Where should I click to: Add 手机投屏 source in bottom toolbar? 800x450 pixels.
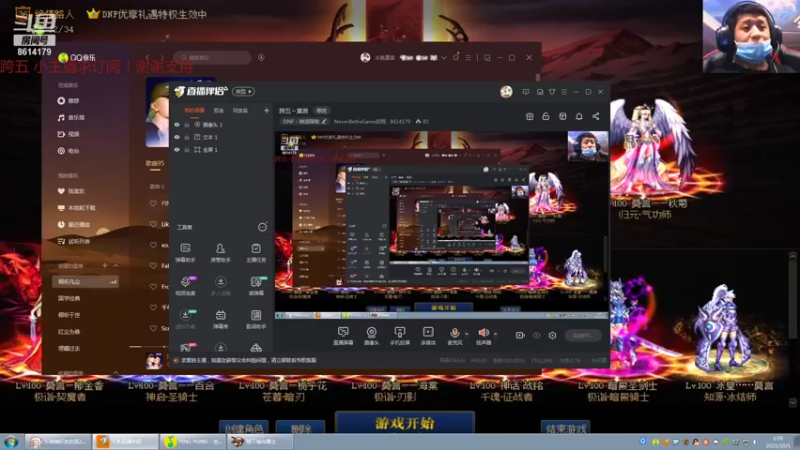pos(400,336)
